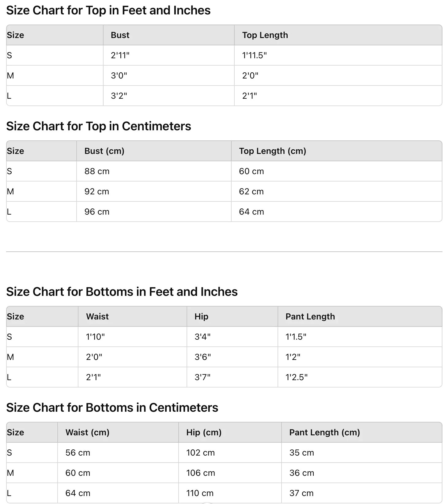Select the Waist header in bottoms inches table
Image resolution: width=443 pixels, height=504 pixels.
tap(132, 317)
